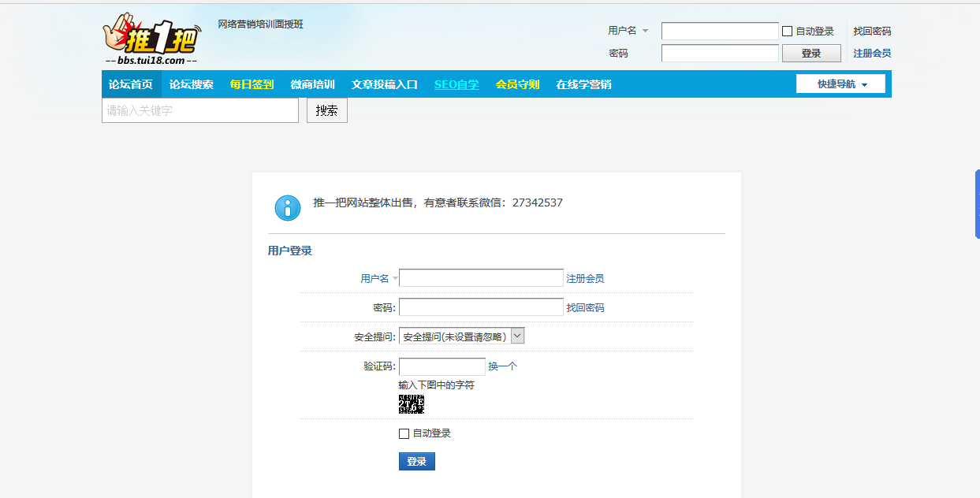Screen dimensions: 980x498
Task: Focus the 请输入关键字 search input field
Action: click(200, 111)
